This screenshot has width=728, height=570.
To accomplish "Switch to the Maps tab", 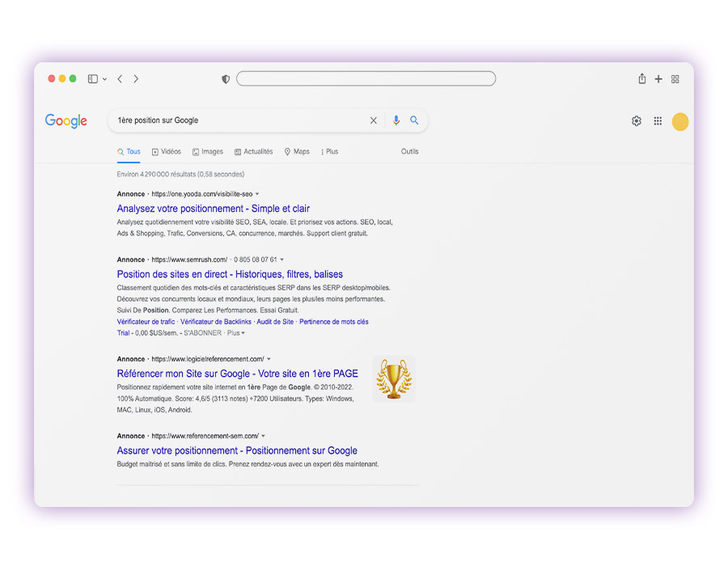I will (297, 152).
